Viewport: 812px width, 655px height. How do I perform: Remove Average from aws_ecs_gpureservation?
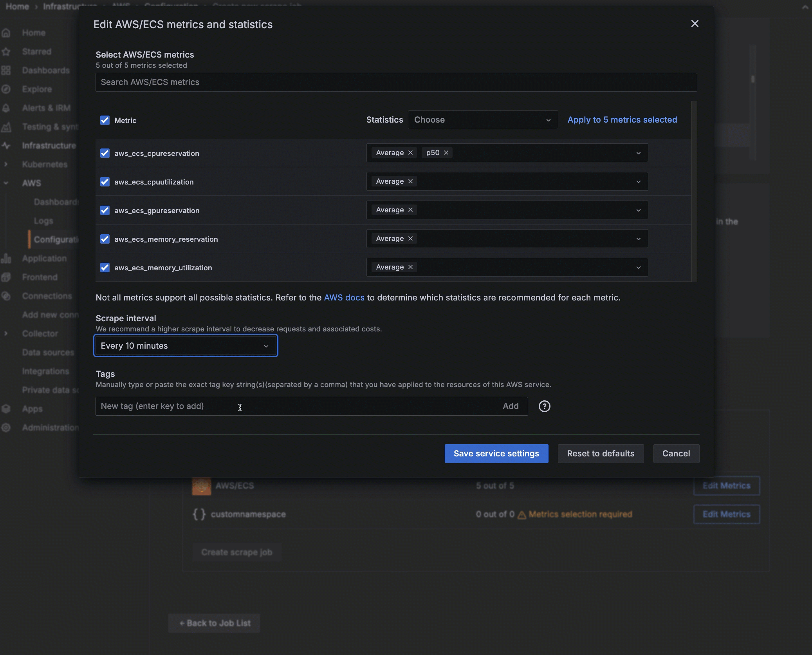pos(410,210)
